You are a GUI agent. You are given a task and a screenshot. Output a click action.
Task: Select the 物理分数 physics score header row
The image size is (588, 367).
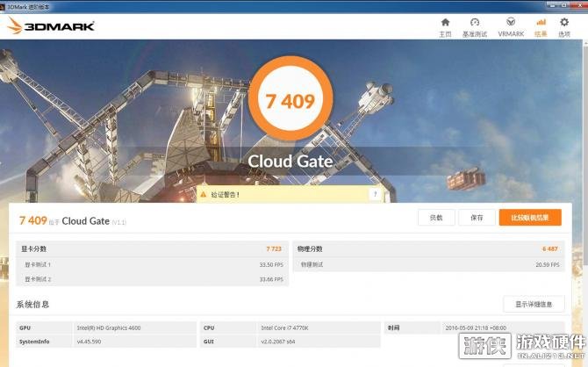429,249
